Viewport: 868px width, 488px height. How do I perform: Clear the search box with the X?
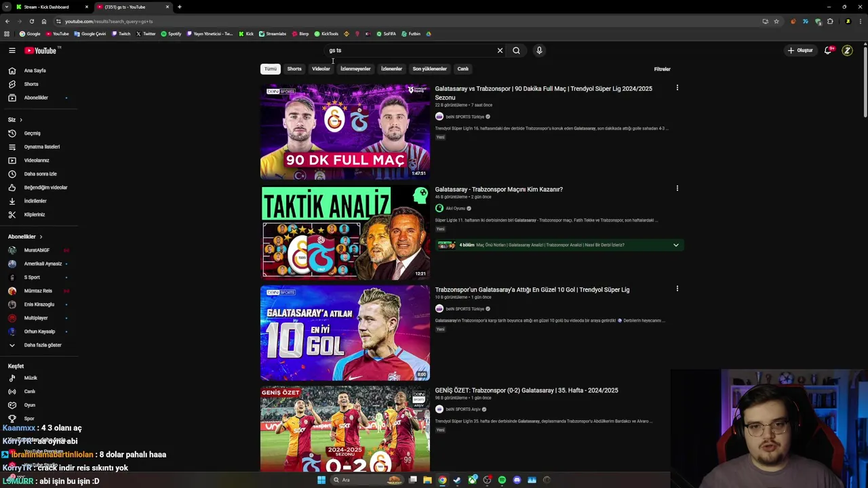[500, 50]
